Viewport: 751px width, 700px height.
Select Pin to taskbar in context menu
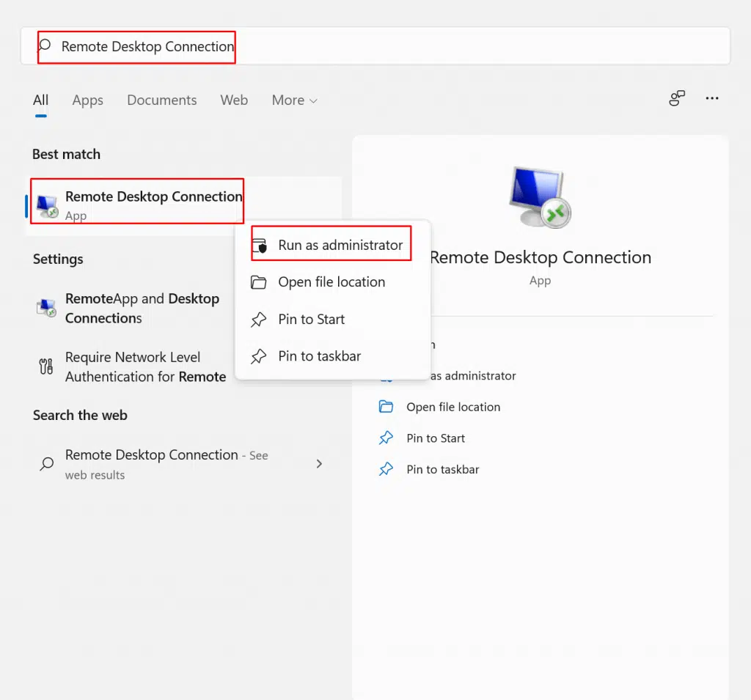[x=319, y=356]
